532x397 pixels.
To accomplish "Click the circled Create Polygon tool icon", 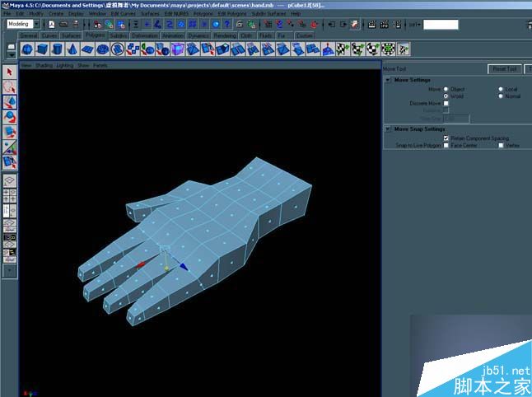I will (118, 49).
